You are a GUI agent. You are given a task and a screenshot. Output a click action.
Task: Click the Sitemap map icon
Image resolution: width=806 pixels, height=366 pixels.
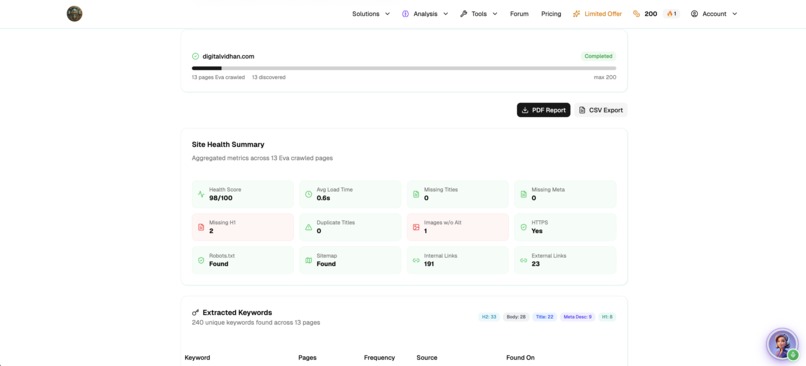[x=308, y=260]
